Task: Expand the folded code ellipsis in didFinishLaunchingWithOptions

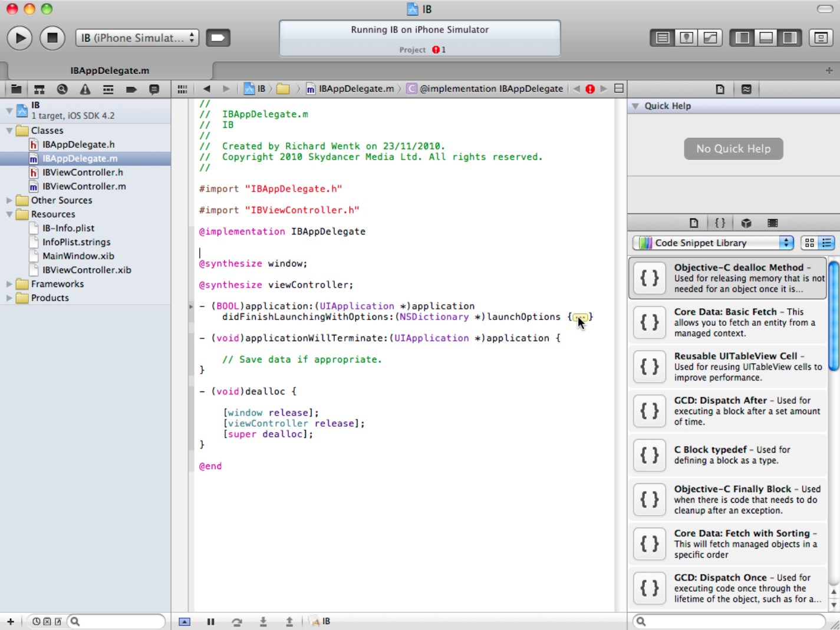Action: pos(580,317)
